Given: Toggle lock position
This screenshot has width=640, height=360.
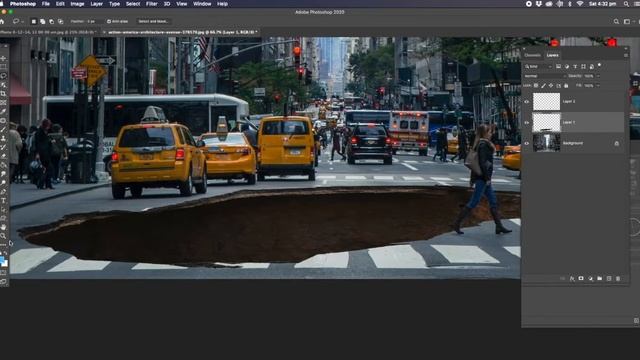Looking at the screenshot, I should [x=551, y=86].
